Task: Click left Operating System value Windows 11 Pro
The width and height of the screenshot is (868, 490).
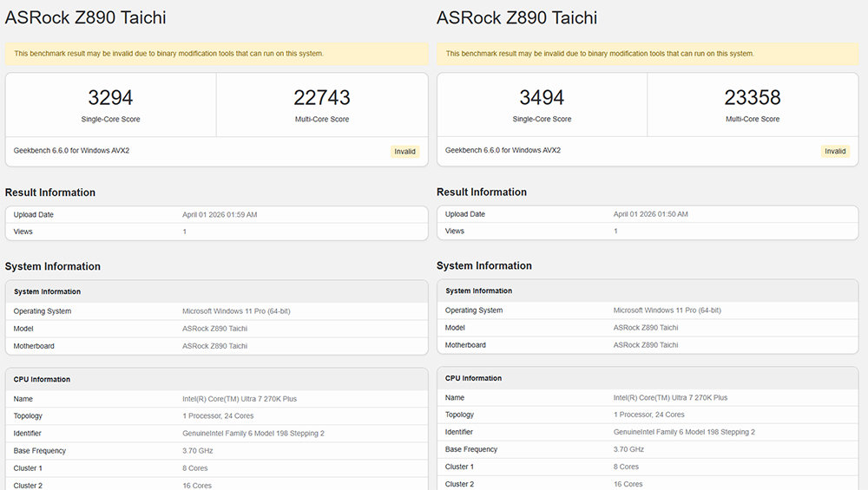Action: pyautogui.click(x=236, y=311)
